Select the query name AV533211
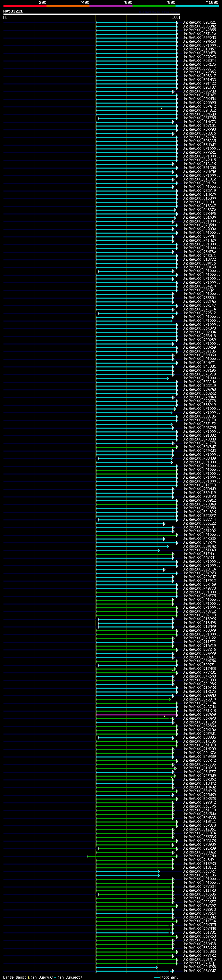The height and width of the screenshot is (980, 222). (x=13, y=11)
